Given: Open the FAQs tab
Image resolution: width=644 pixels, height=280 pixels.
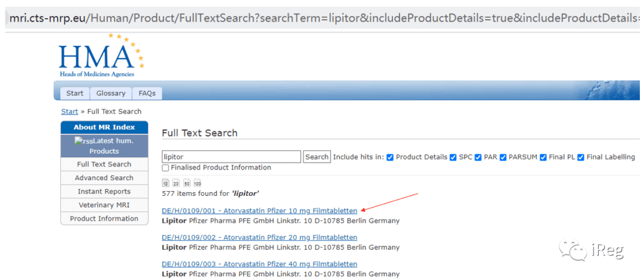Looking at the screenshot, I should point(147,93).
